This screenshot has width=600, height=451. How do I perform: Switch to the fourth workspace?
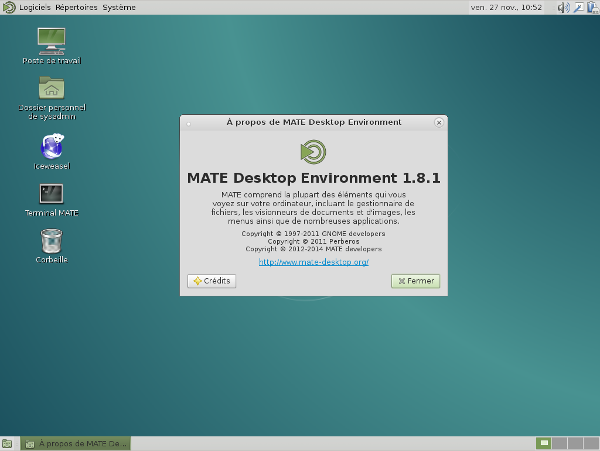(592, 443)
